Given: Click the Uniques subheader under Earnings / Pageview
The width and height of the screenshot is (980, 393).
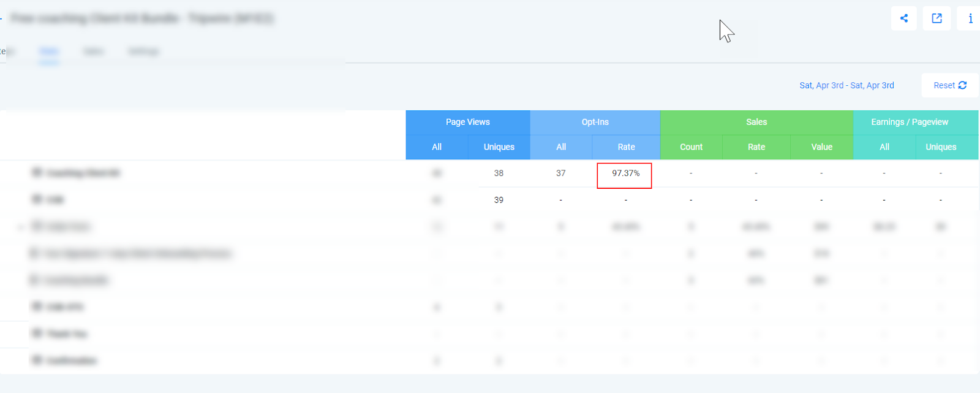Looking at the screenshot, I should [x=941, y=147].
